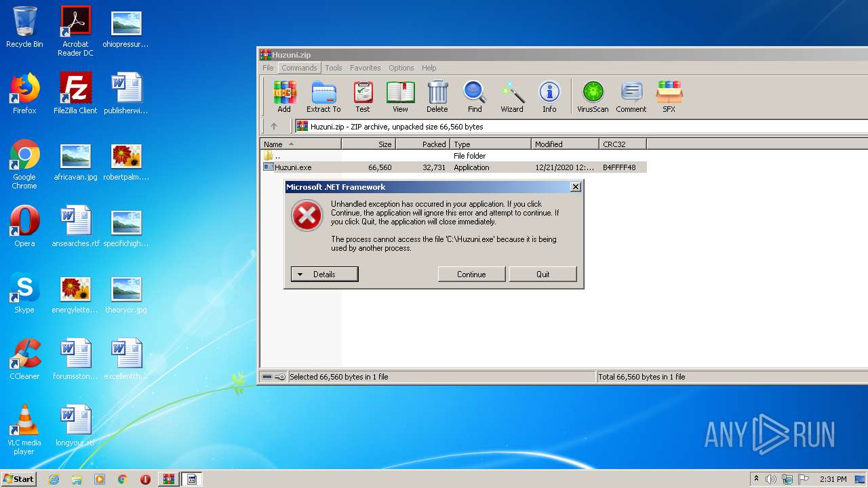Click Quit in the .NET error dialog

click(543, 274)
